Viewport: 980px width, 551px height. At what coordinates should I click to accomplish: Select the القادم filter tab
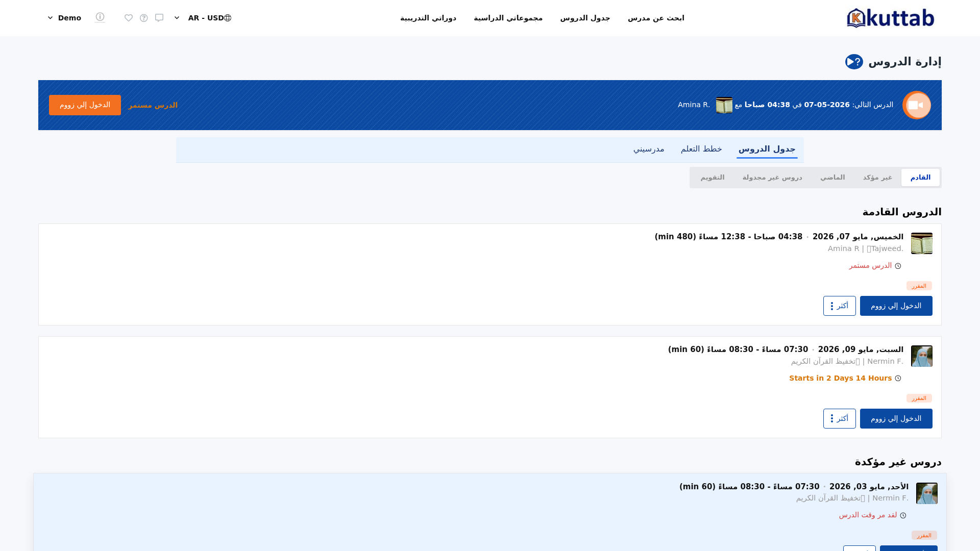click(x=920, y=178)
